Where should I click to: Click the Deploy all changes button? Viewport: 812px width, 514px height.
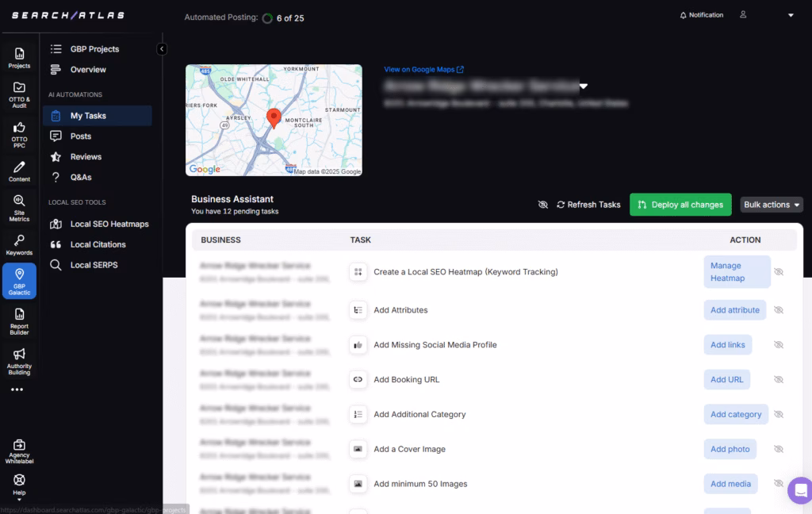pos(680,205)
